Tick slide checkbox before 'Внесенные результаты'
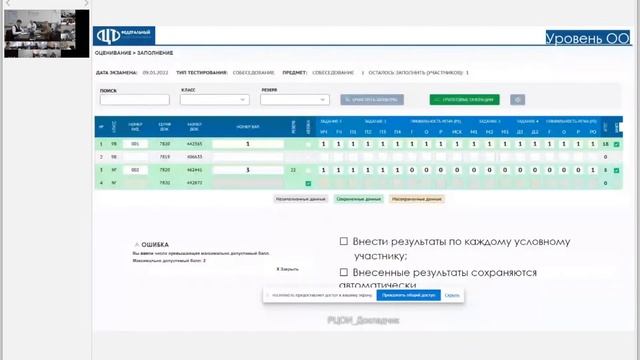The height and width of the screenshot is (360, 640). coord(344,272)
